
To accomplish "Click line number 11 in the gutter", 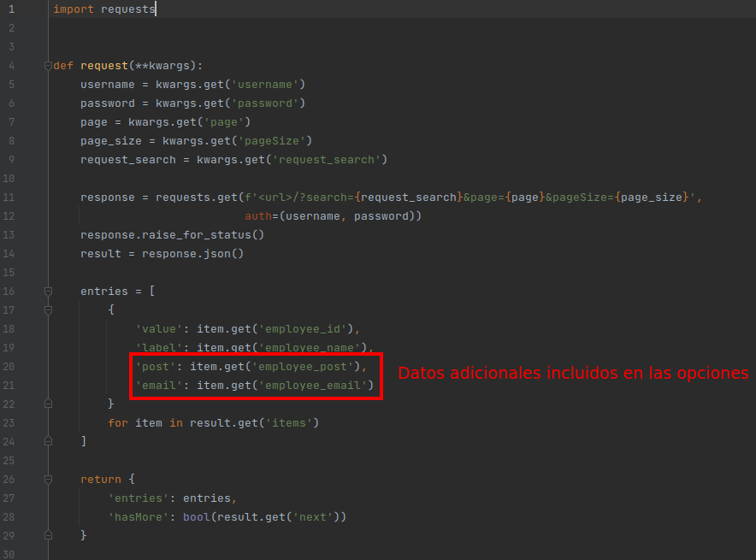I will 11,197.
